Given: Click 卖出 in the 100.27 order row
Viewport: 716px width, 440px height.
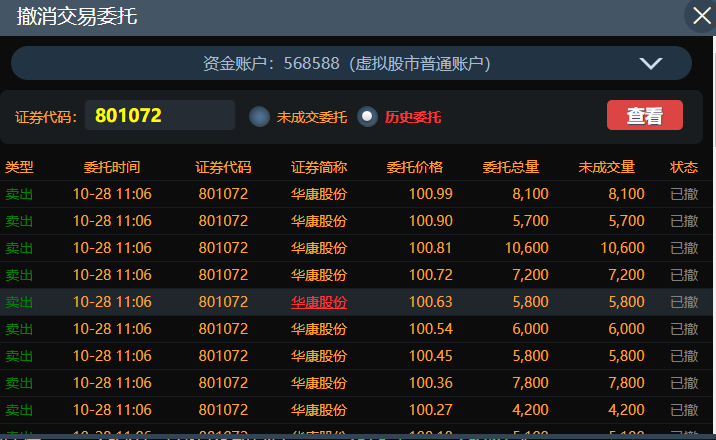Looking at the screenshot, I should pos(19,410).
